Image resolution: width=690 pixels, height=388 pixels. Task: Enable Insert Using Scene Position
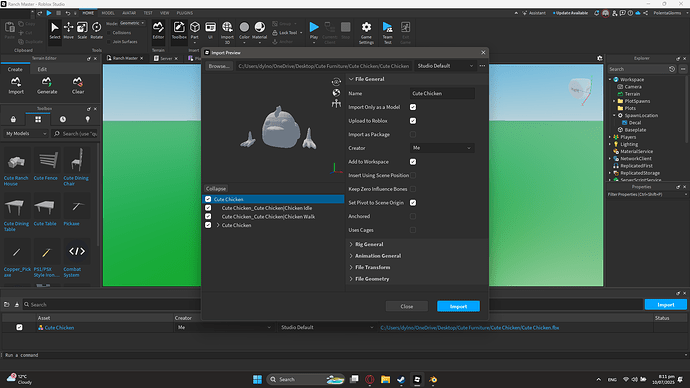pyautogui.click(x=413, y=175)
